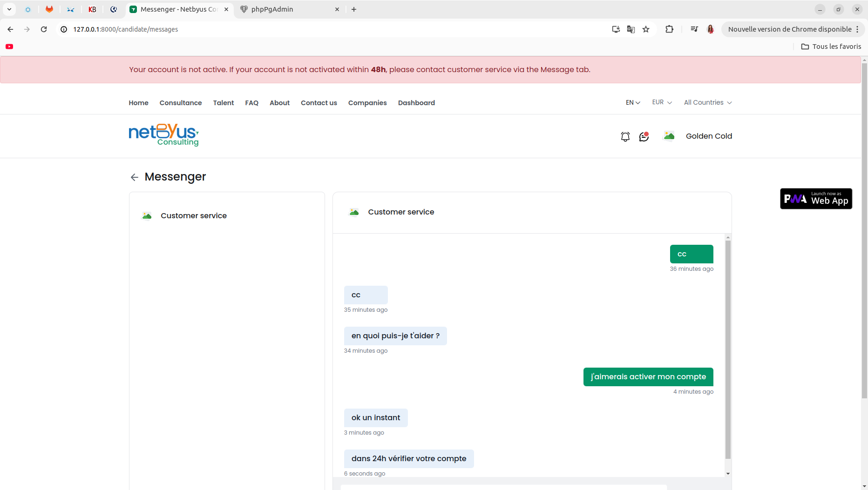Go to the Dashboard menu item
The image size is (868, 490).
click(x=416, y=103)
